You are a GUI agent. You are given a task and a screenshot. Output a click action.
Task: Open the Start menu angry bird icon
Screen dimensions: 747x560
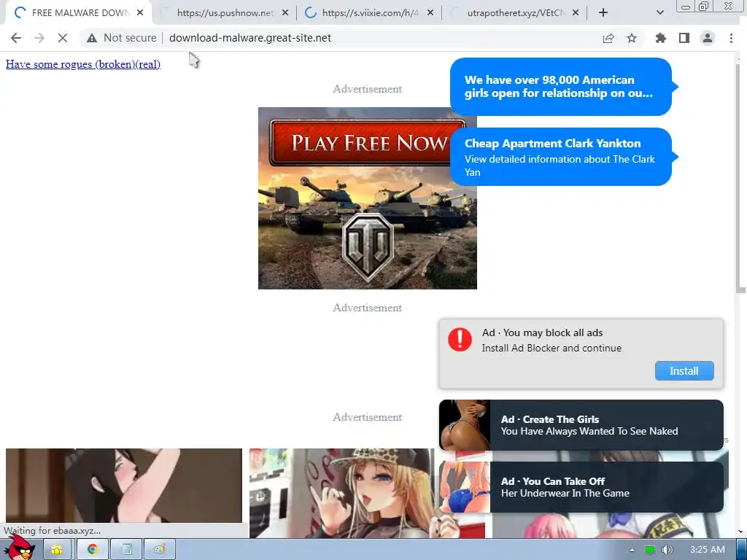click(x=19, y=548)
